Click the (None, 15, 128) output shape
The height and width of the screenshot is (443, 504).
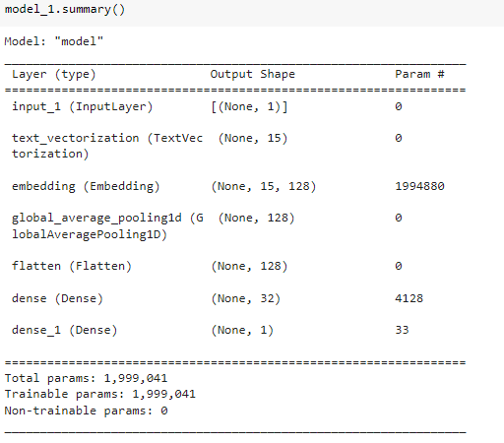[264, 186]
